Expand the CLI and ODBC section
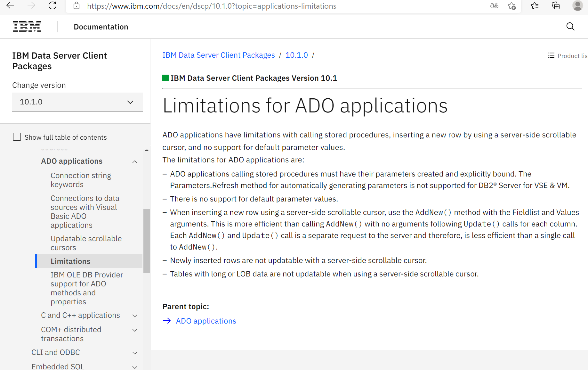The height and width of the screenshot is (370, 588). (135, 353)
